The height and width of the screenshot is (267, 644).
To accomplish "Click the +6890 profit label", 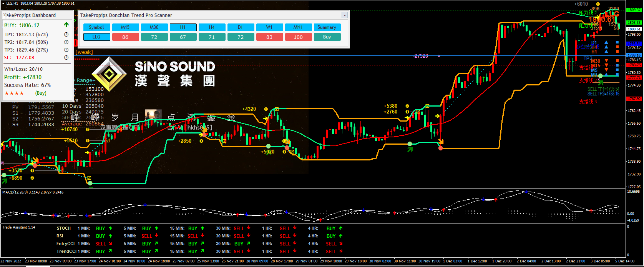I will coord(15,178).
